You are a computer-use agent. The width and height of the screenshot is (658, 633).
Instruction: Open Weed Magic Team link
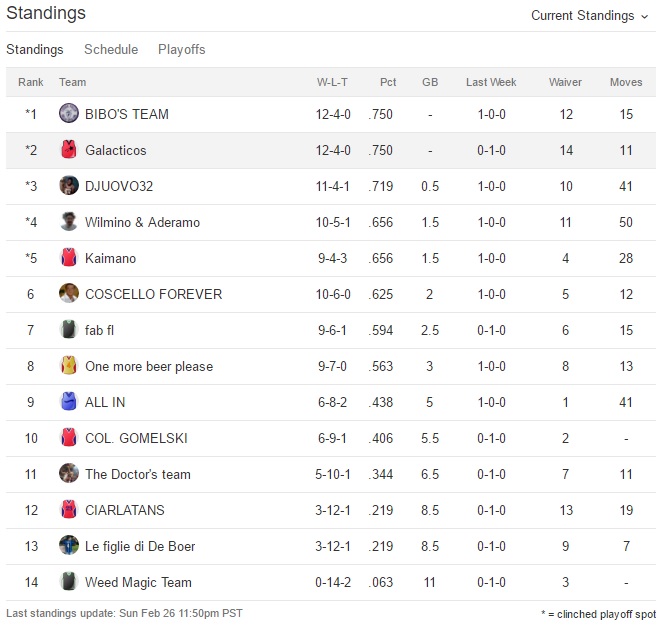pos(138,582)
